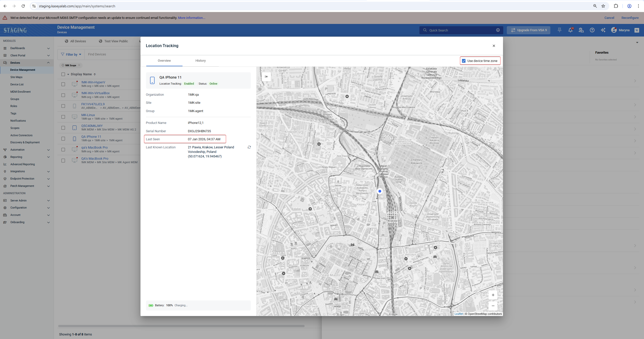Zoom in on the map

coord(493,295)
